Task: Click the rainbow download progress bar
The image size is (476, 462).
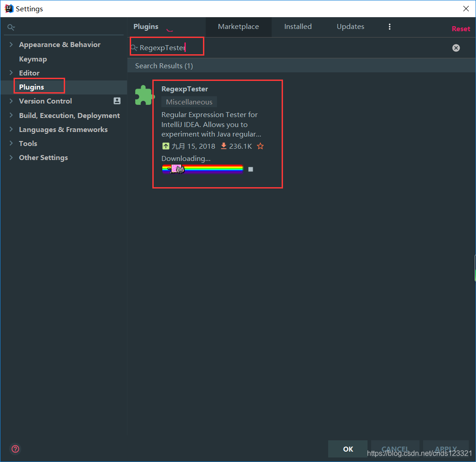Action: [203, 169]
